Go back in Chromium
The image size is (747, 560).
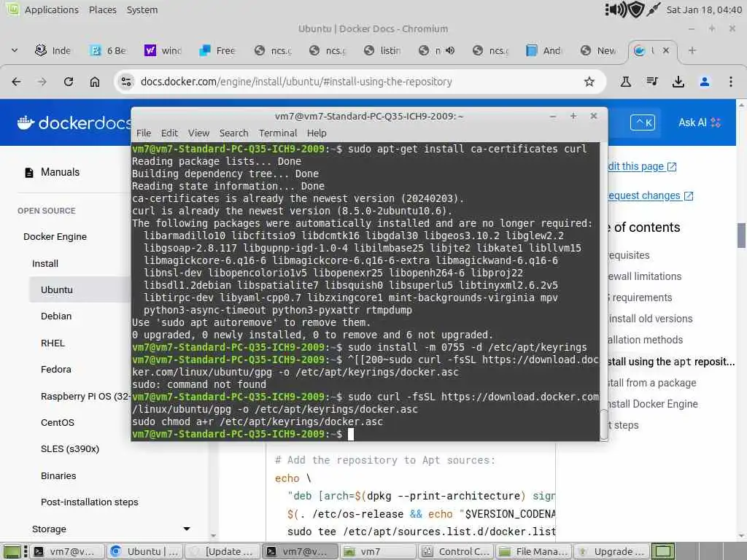tap(16, 82)
